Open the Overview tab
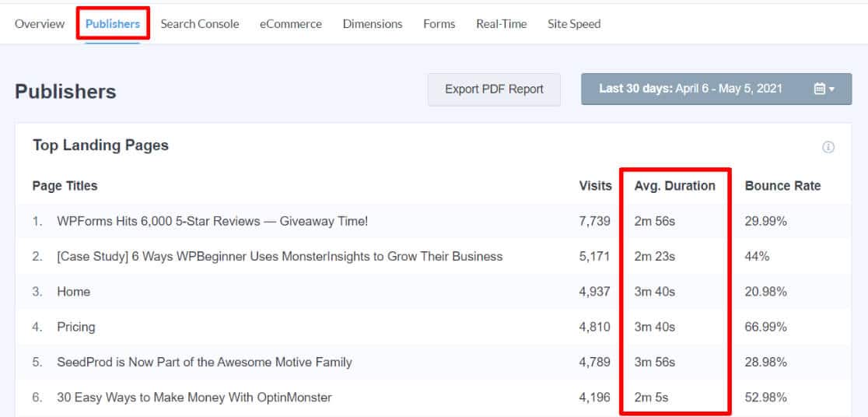868x417 pixels. [40, 24]
